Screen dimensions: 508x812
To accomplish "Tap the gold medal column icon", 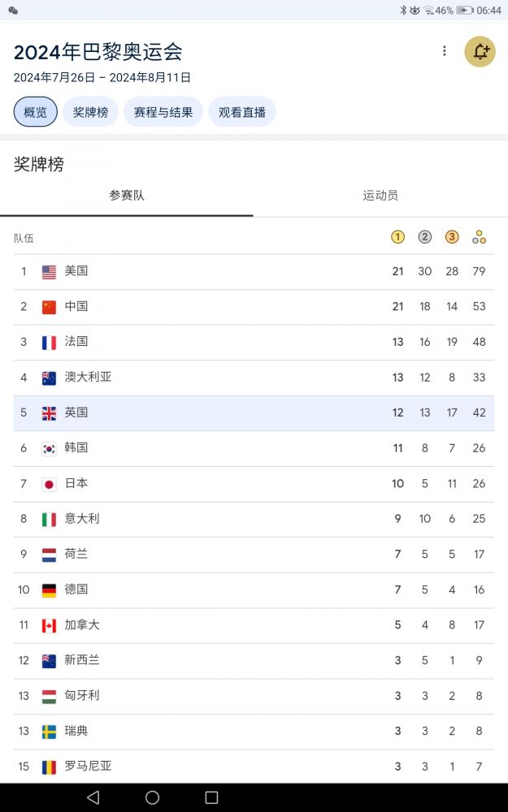I will pos(397,237).
